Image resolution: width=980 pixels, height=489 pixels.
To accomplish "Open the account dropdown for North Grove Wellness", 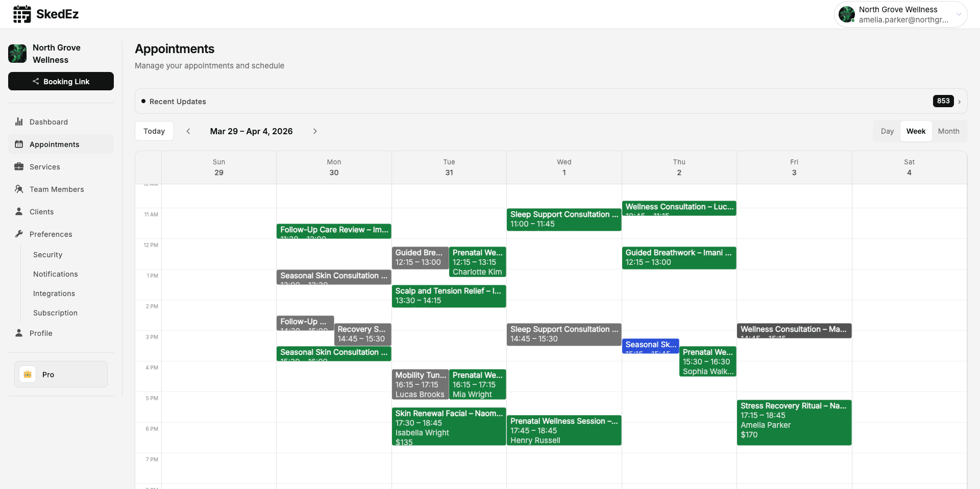I will tap(959, 14).
